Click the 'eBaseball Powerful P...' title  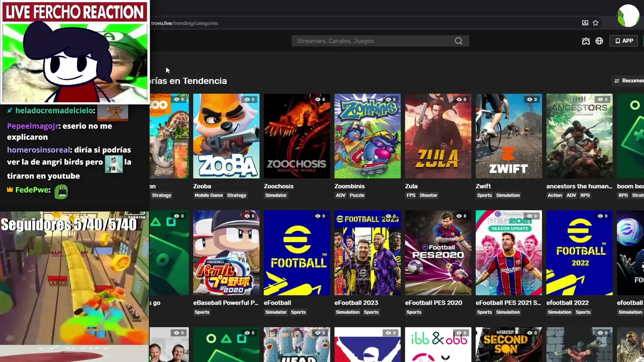coord(226,303)
